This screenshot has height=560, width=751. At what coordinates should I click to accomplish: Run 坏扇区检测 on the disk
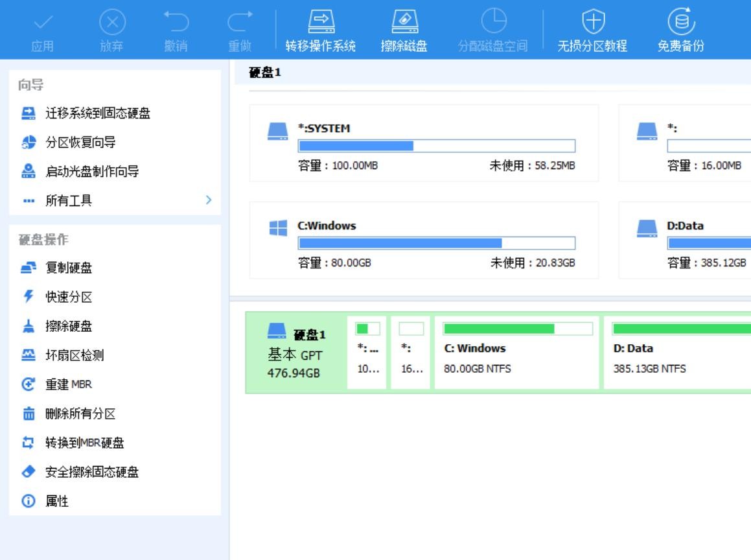(x=75, y=355)
